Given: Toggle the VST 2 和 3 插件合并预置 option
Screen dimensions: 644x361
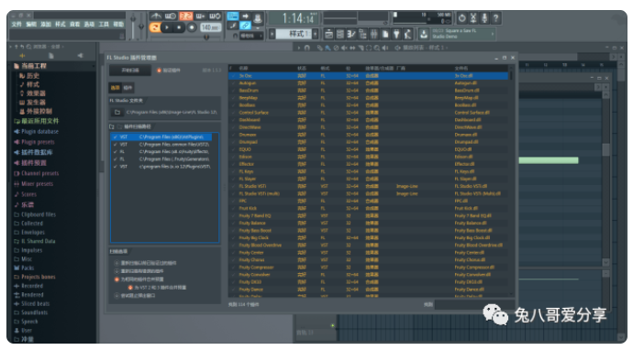Looking at the screenshot, I should (x=158, y=288).
